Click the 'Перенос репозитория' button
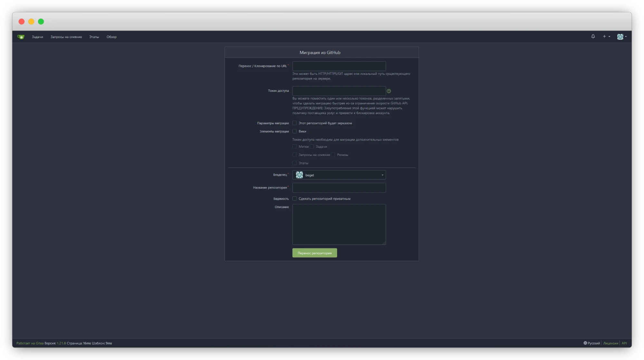The image size is (644, 360). (x=314, y=253)
